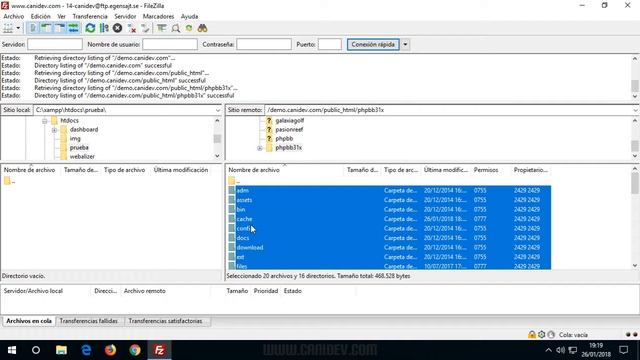Viewport: 640px width, 360px height.
Task: Open the Site Manager icon
Action: coord(8,28)
